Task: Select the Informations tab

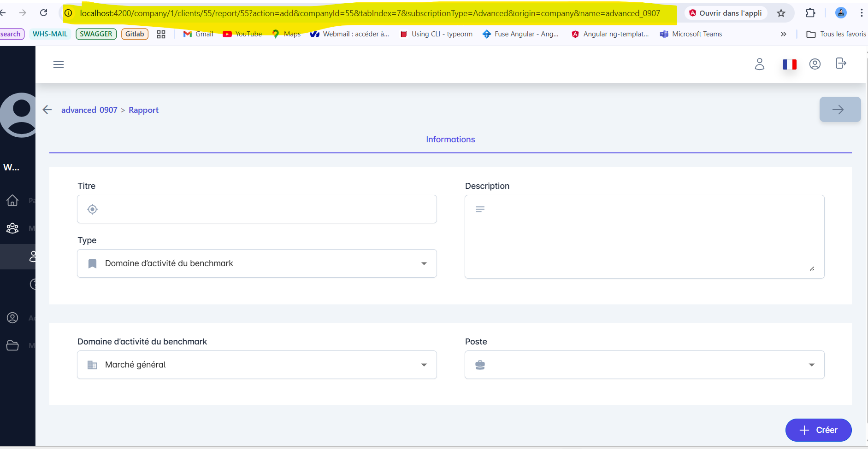Action: point(450,140)
